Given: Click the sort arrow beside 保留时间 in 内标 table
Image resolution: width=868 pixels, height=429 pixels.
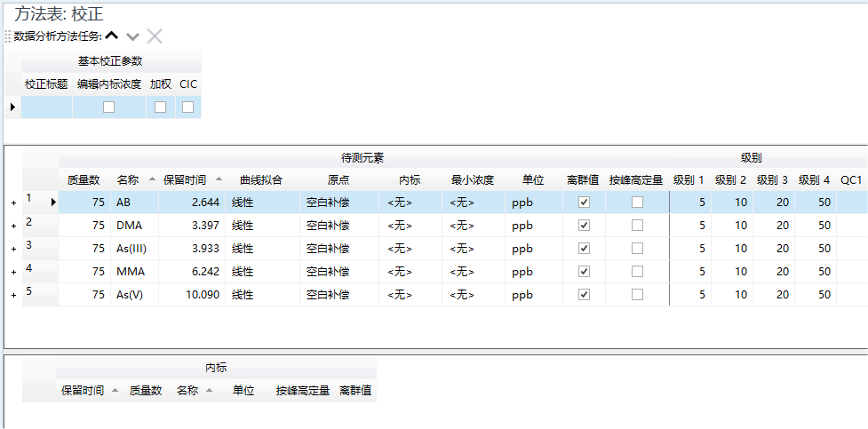Looking at the screenshot, I should point(115,391).
